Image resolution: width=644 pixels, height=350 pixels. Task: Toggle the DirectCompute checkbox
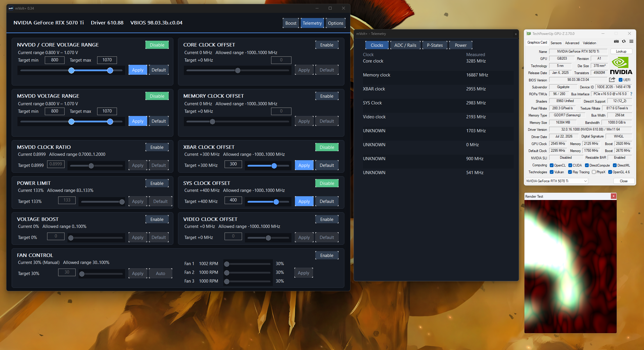[x=587, y=165]
